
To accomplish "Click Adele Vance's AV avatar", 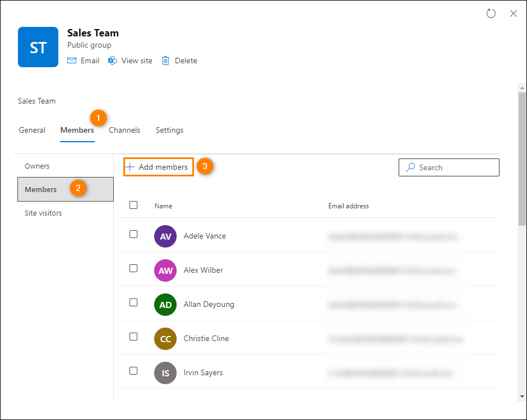I will click(165, 236).
